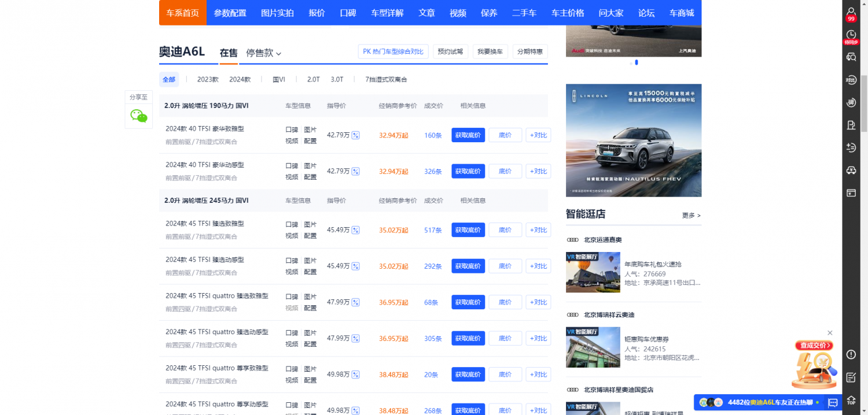Viewport: 868px width, 415px height.
Task: Click the 预约试驾 button
Action: [x=450, y=51]
